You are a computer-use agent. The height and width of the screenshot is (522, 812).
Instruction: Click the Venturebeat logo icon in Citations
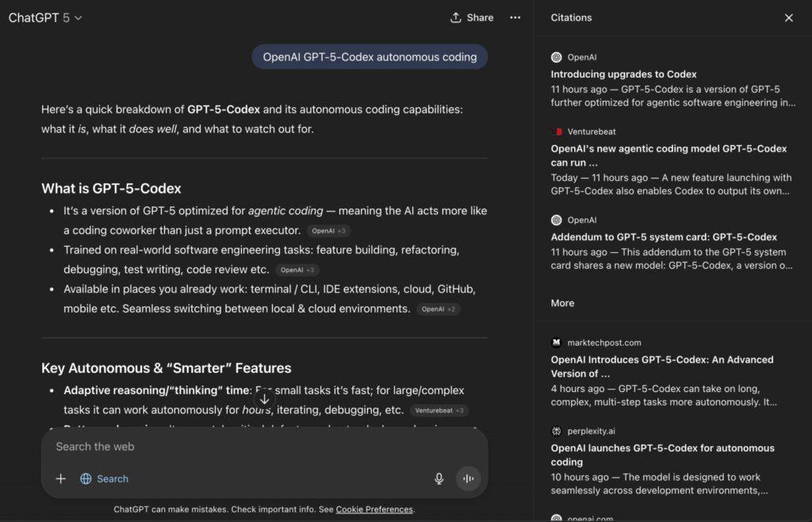pyautogui.click(x=557, y=132)
